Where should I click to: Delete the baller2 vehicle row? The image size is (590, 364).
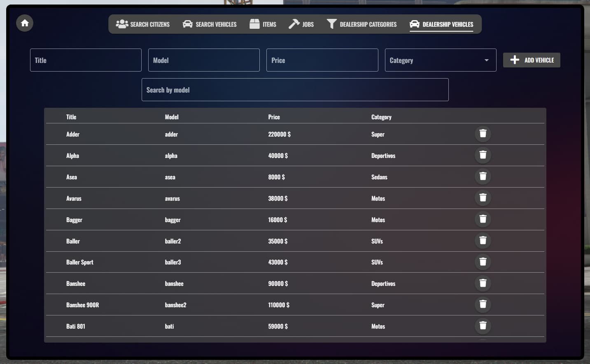coord(483,241)
